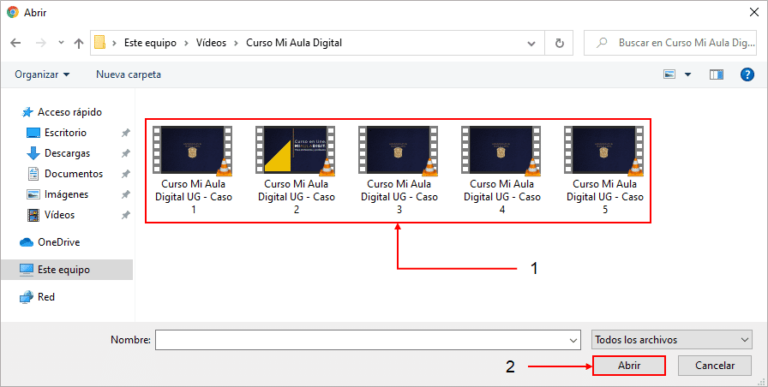The height and width of the screenshot is (387, 768).
Task: Select the Caso 5 video thumbnail
Action: point(604,169)
